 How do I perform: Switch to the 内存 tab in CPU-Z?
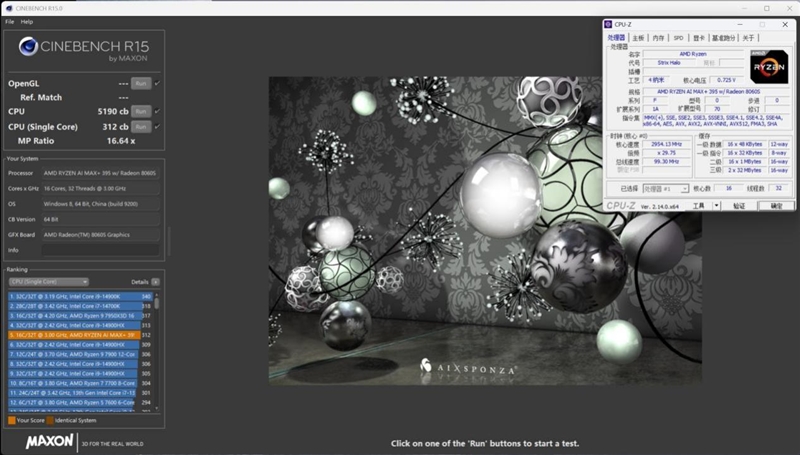pyautogui.click(x=658, y=38)
